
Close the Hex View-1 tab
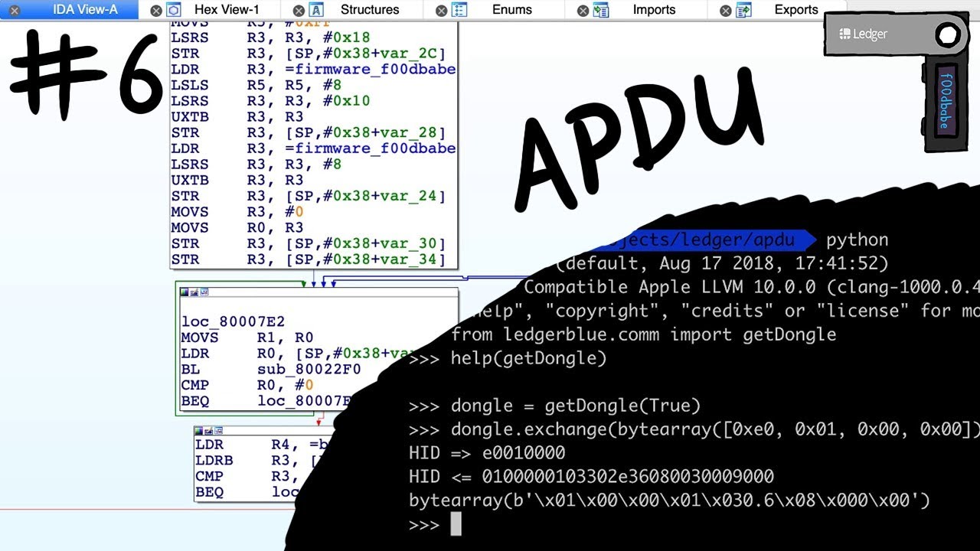pos(155,11)
